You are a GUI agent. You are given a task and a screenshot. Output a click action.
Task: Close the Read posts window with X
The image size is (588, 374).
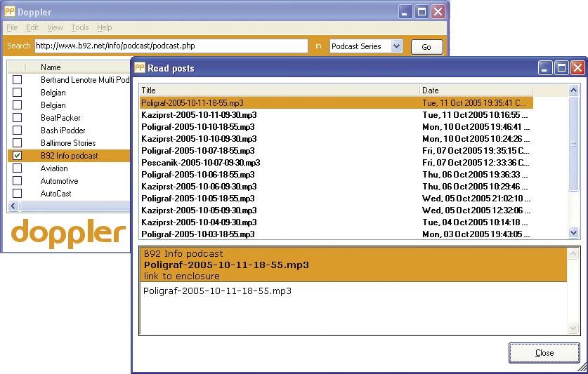pos(578,68)
